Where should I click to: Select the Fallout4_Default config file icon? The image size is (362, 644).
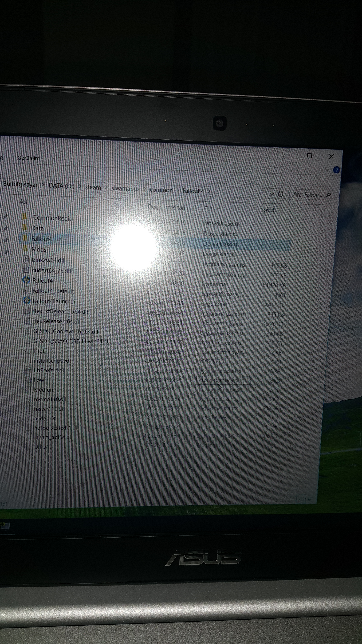(26, 290)
